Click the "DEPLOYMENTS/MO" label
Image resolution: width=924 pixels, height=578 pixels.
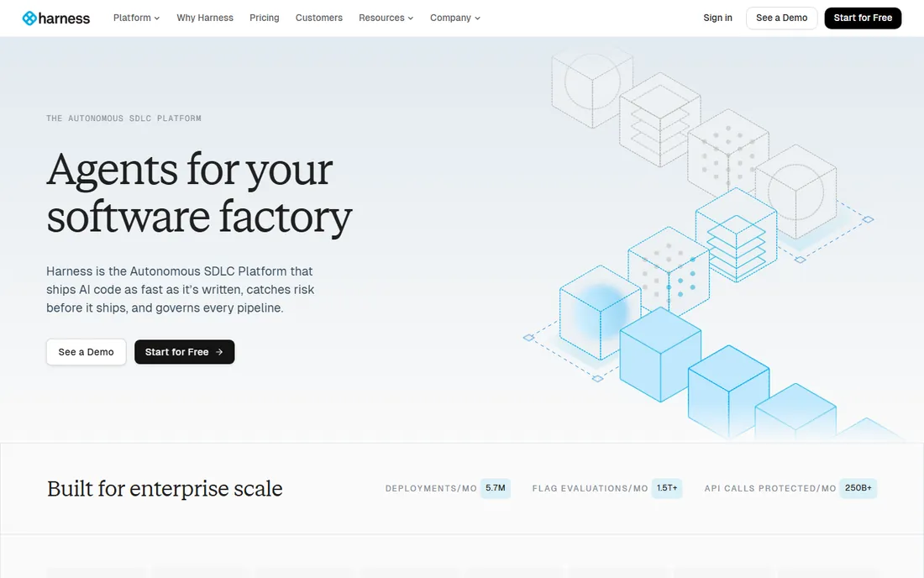(x=431, y=488)
